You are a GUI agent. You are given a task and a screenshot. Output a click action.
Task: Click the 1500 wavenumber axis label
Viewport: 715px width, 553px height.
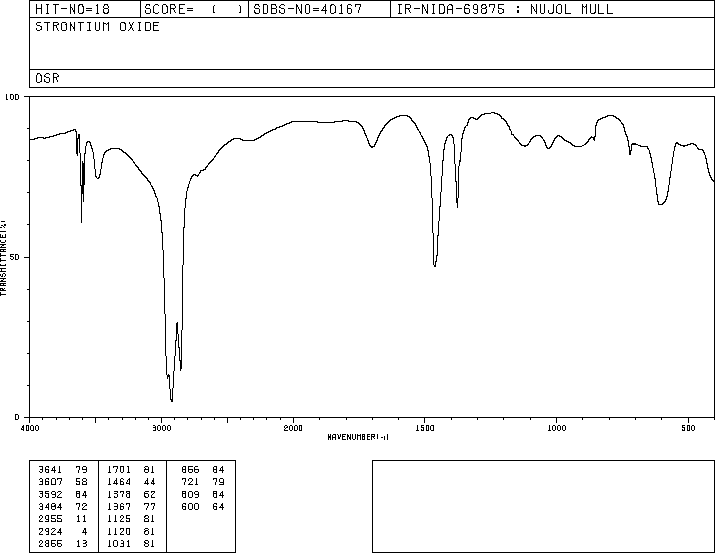pos(425,428)
